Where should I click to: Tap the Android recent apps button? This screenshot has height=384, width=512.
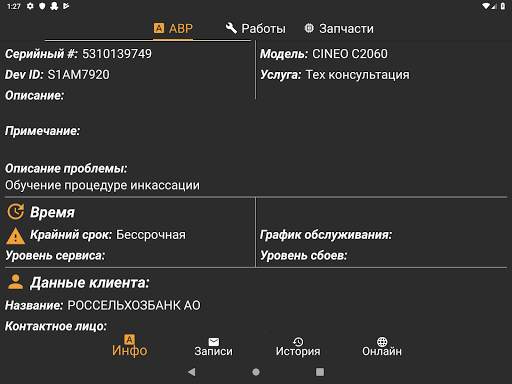(x=320, y=372)
